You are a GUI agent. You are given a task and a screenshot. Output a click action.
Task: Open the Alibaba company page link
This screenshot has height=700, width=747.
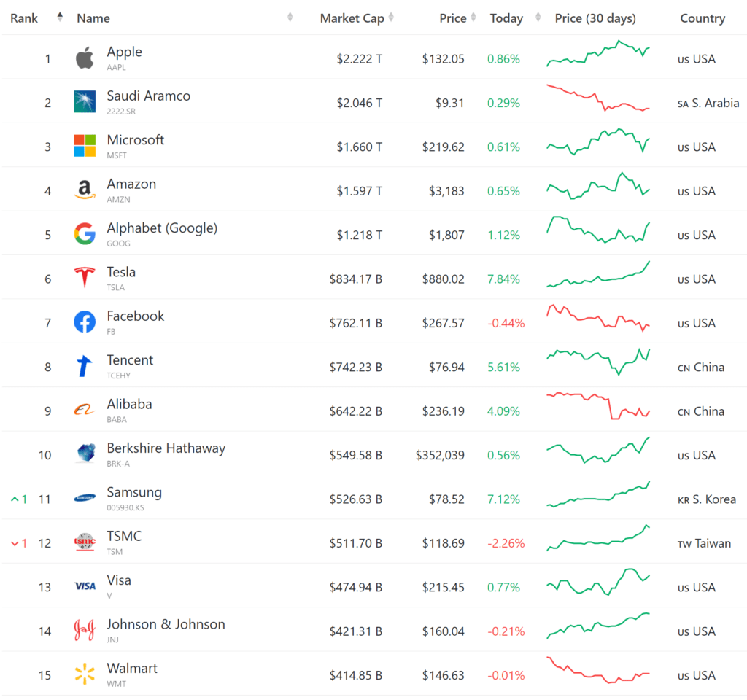point(129,404)
